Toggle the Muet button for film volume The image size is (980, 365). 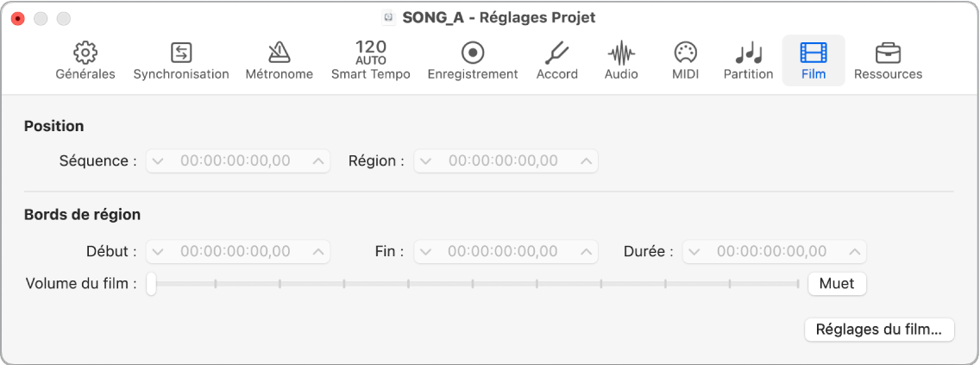[x=837, y=284]
